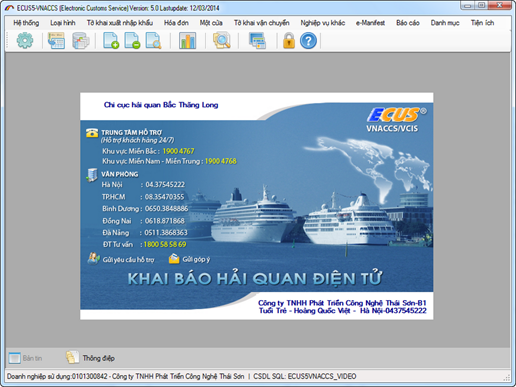Open the Tiện ích menu
The image size is (516, 387).
482,23
